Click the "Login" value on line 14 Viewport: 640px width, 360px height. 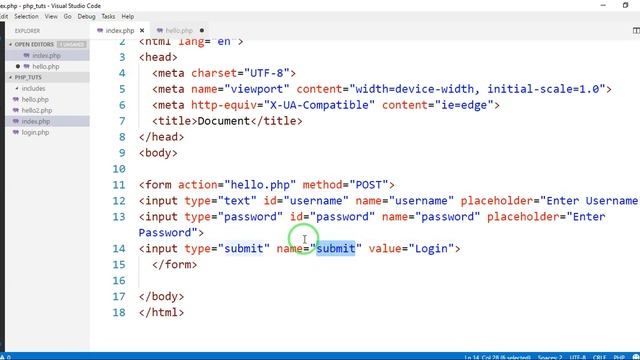tap(431, 249)
